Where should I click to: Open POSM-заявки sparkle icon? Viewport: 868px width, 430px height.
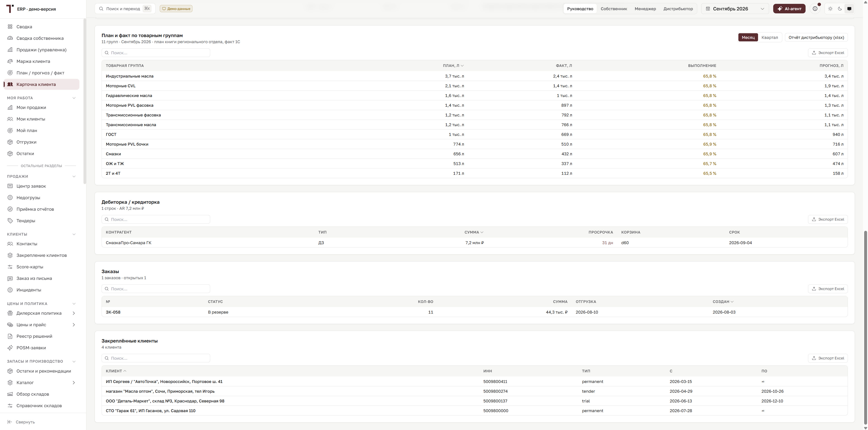click(10, 348)
